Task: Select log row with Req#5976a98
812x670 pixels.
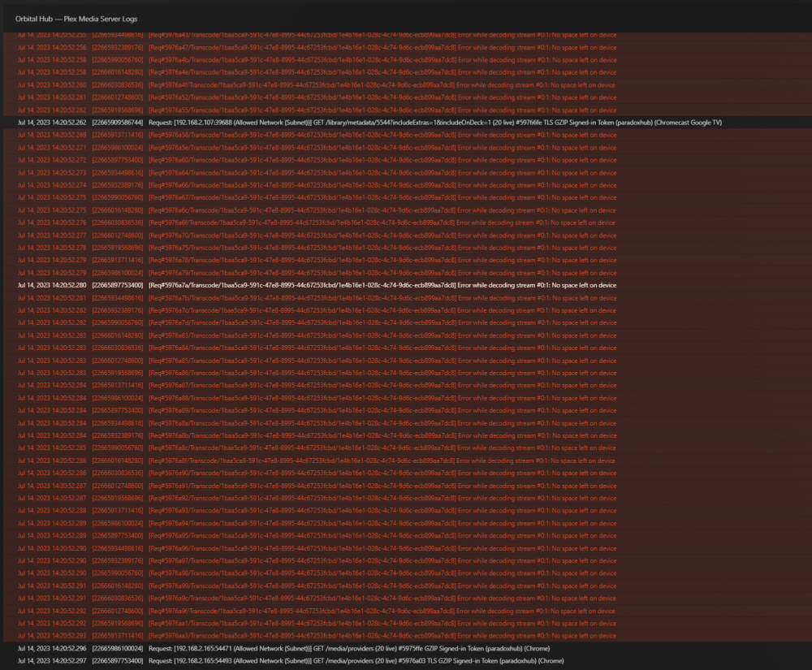Action: click(x=406, y=573)
